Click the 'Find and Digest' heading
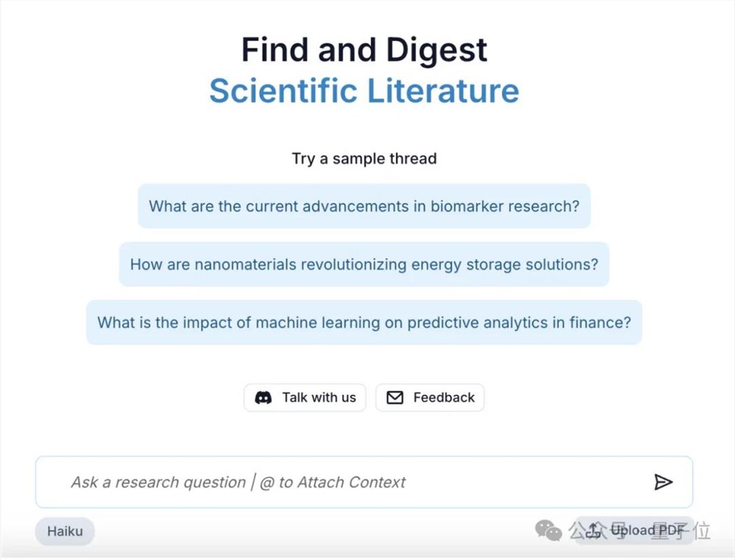The height and width of the screenshot is (560, 735). pos(364,50)
